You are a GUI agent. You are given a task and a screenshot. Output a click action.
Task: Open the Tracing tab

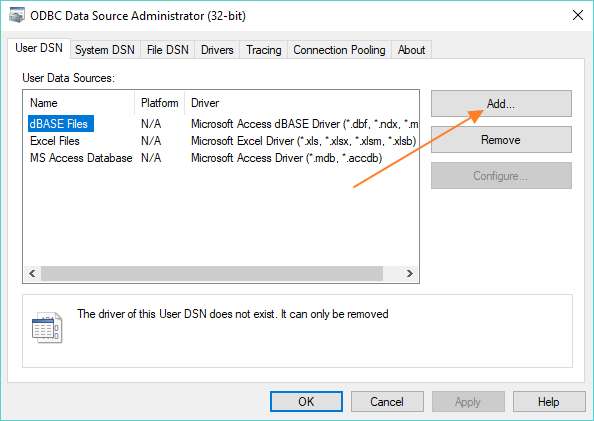(264, 50)
